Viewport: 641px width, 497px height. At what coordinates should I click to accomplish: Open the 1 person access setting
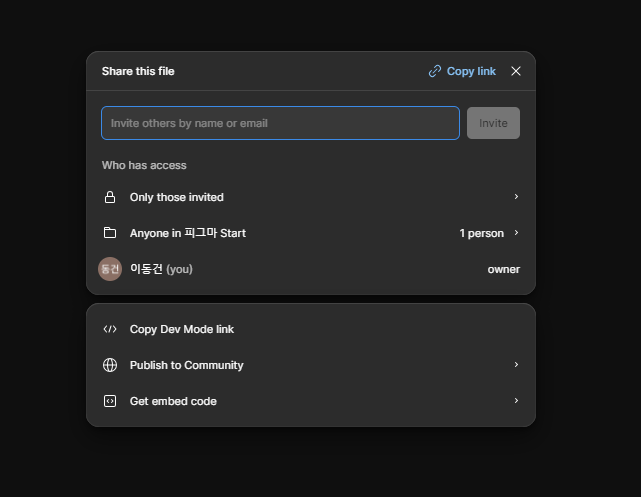click(481, 233)
